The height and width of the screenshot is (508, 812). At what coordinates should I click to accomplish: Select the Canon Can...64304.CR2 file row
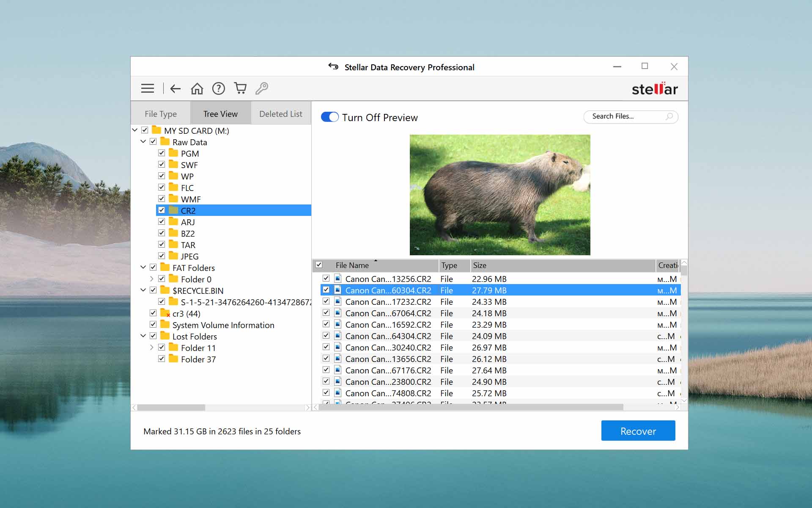coord(500,336)
